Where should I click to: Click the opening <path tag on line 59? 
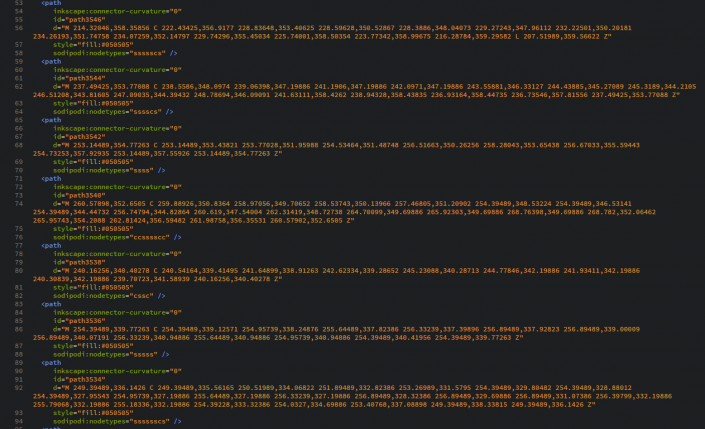[51, 61]
